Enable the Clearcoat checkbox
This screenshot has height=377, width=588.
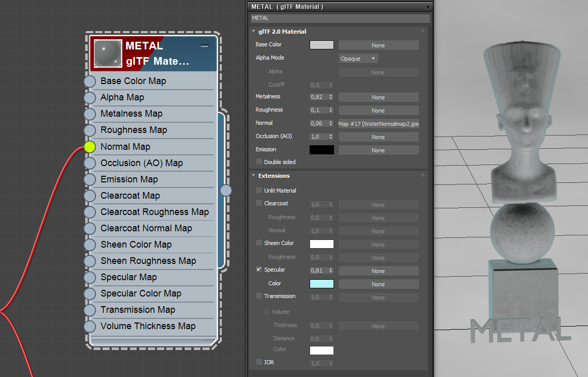pos(259,203)
